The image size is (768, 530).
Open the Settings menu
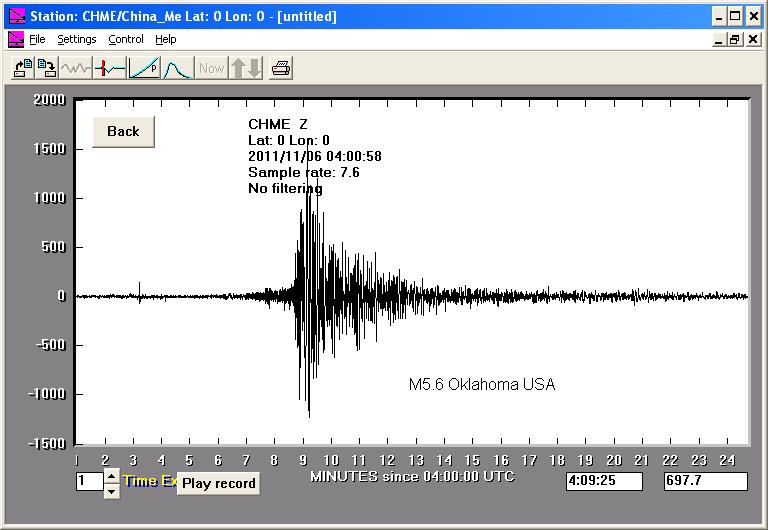(x=76, y=39)
